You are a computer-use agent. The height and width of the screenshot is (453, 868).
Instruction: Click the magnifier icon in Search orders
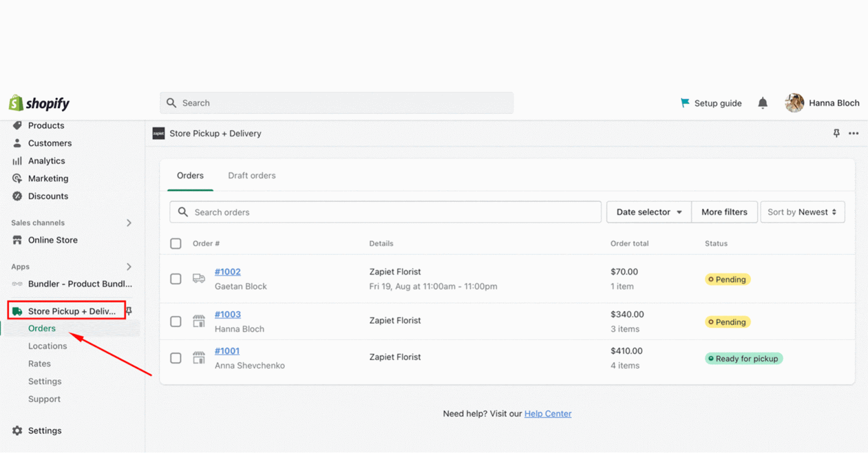(183, 212)
